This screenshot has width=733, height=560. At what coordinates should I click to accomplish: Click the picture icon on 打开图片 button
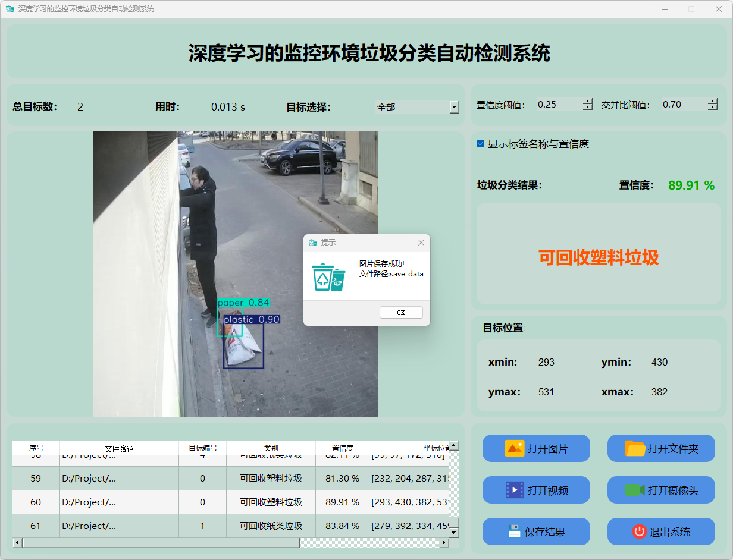514,448
